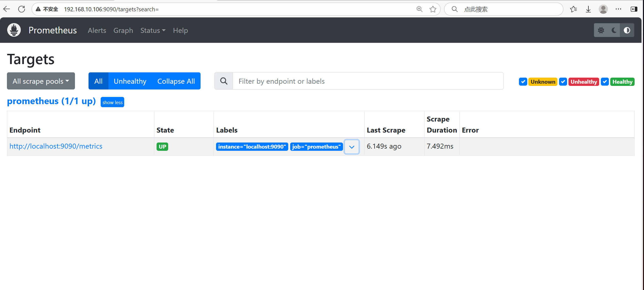Screen dimensions: 644x290
Task: Open the Help page
Action: point(180,30)
